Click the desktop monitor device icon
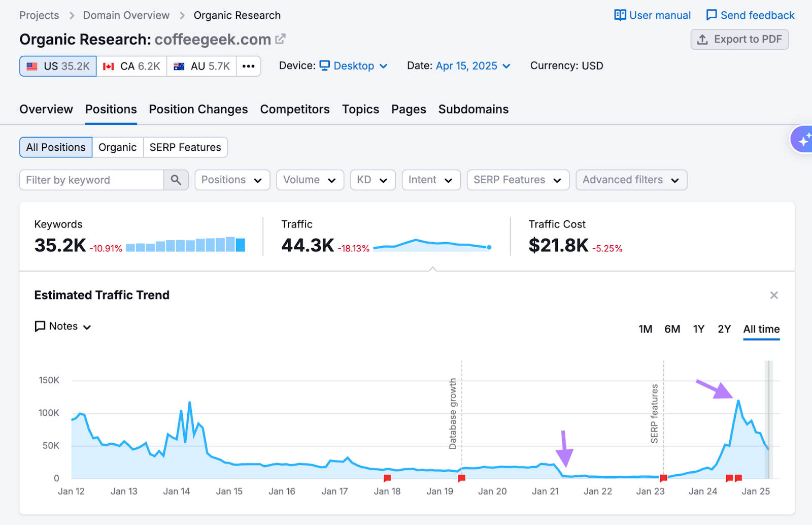Screen dimensions: 812x525 point(325,65)
